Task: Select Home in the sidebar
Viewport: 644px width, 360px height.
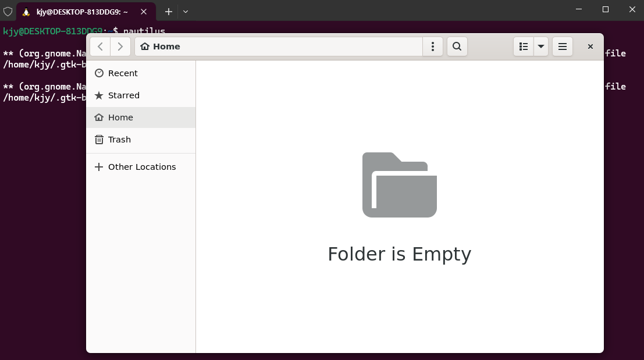Action: (141, 117)
